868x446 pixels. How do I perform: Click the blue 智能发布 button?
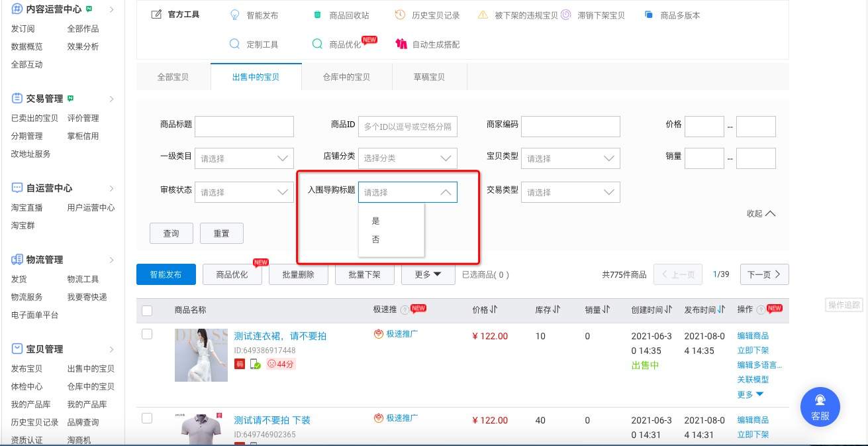166,274
